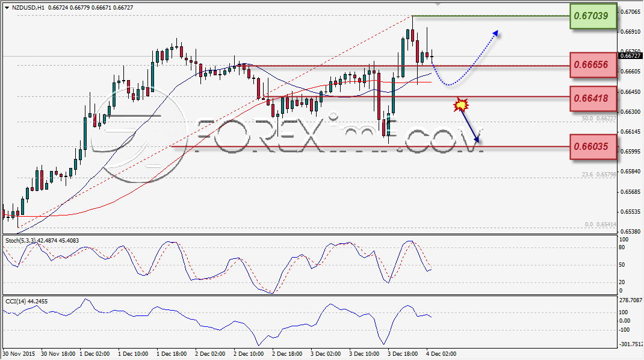
Task: Select the NZDUSD,H1 chart title
Action: pyautogui.click(x=28, y=8)
